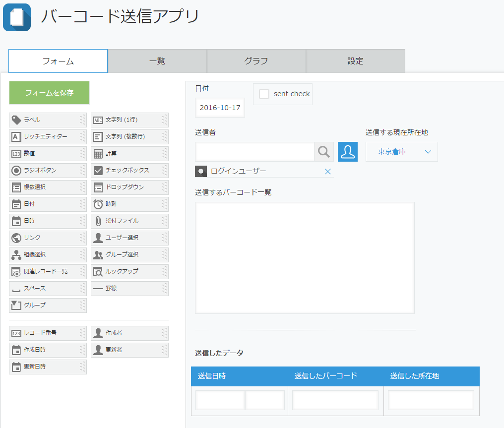
Task: Choose the グループ field icon
Action: (x=16, y=306)
